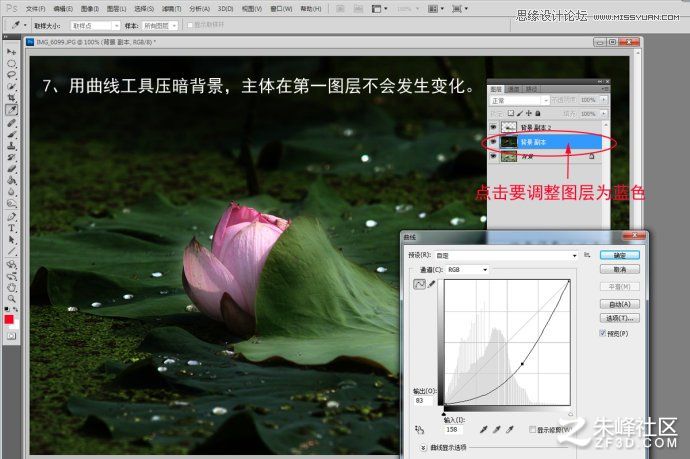690x459 pixels.
Task: Pick the black point eyedropper in Curves
Action: click(484, 429)
